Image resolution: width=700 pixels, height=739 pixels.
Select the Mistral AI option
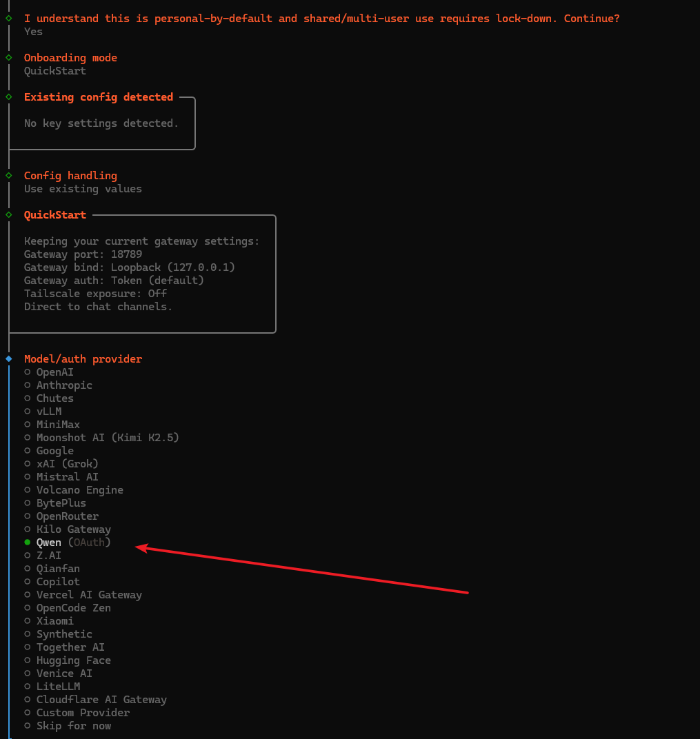[x=61, y=477]
